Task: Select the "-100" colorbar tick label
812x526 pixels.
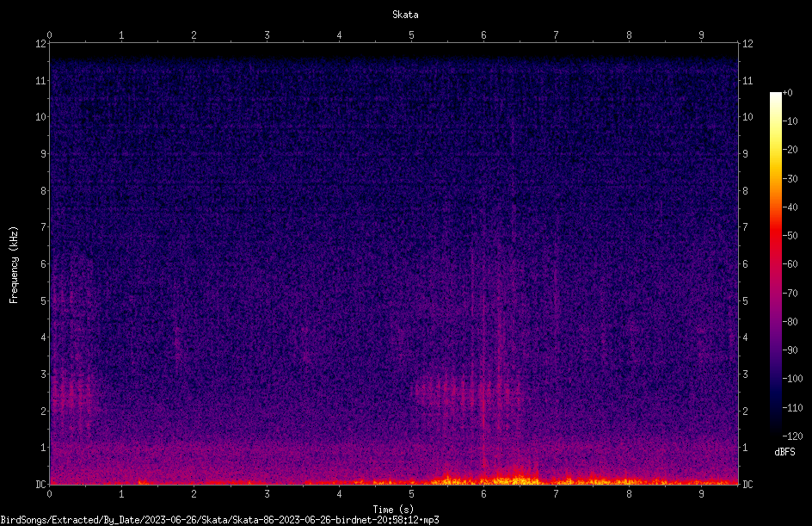Action: click(792, 379)
